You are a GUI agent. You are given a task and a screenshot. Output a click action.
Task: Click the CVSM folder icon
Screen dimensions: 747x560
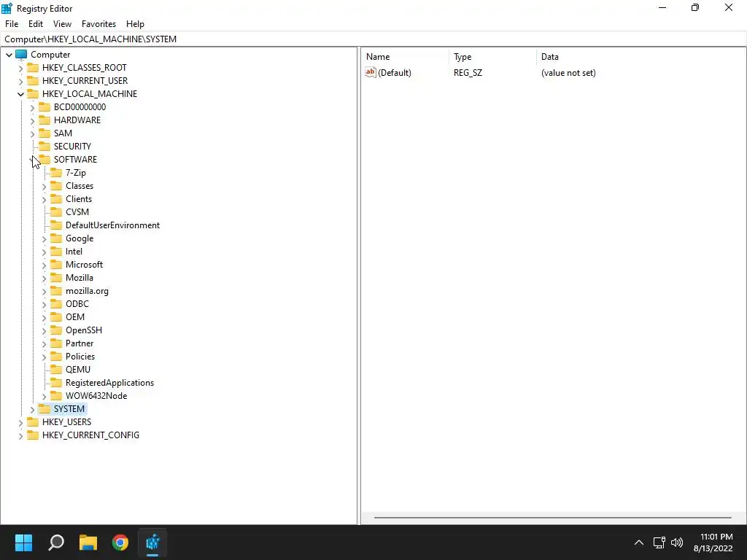click(x=56, y=212)
